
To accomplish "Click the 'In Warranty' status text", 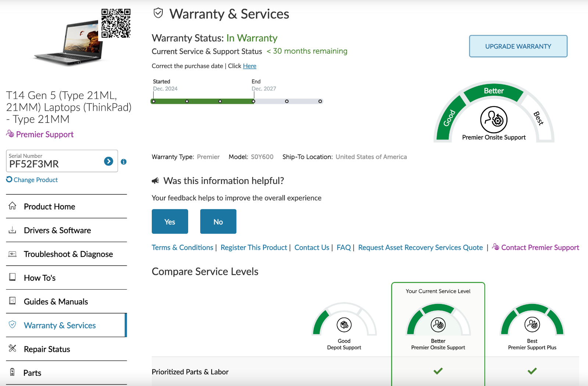I will [252, 38].
